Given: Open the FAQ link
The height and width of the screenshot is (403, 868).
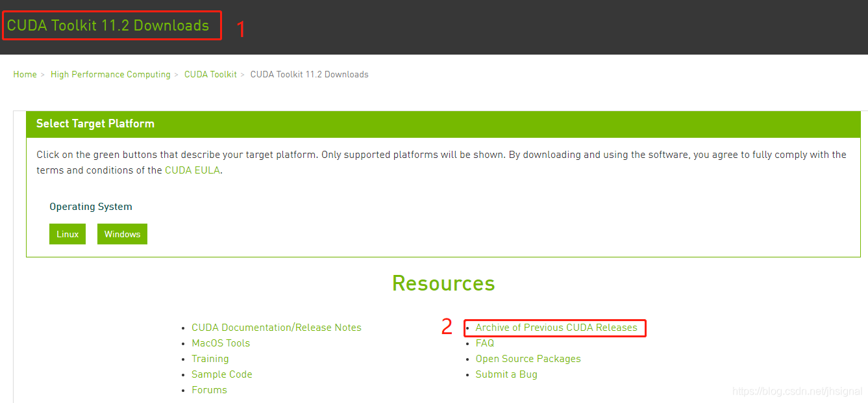Looking at the screenshot, I should (x=485, y=343).
